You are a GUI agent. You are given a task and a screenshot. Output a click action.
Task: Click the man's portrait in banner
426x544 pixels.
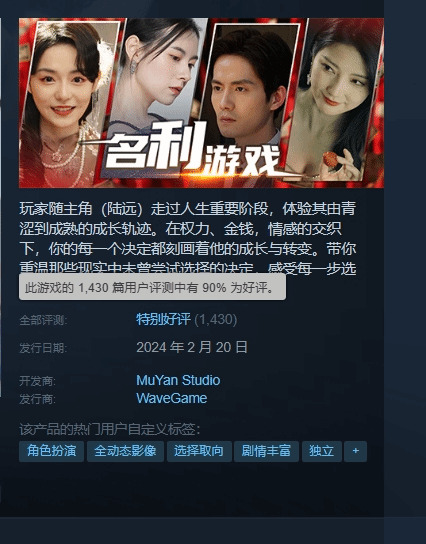250,87
